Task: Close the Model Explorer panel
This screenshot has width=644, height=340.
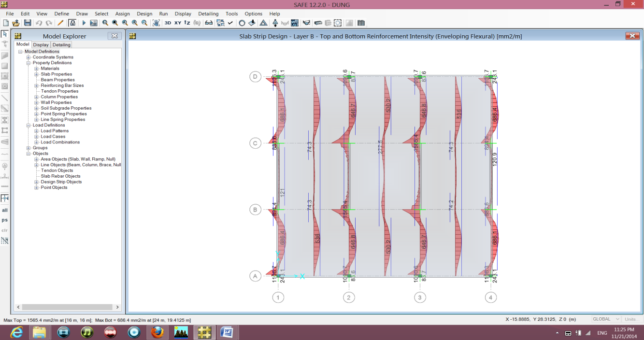Action: point(114,36)
